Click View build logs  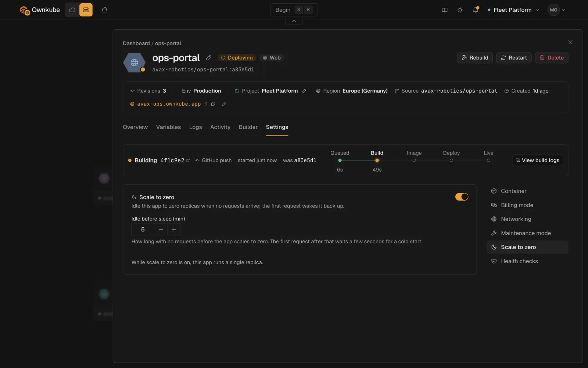[537, 160]
